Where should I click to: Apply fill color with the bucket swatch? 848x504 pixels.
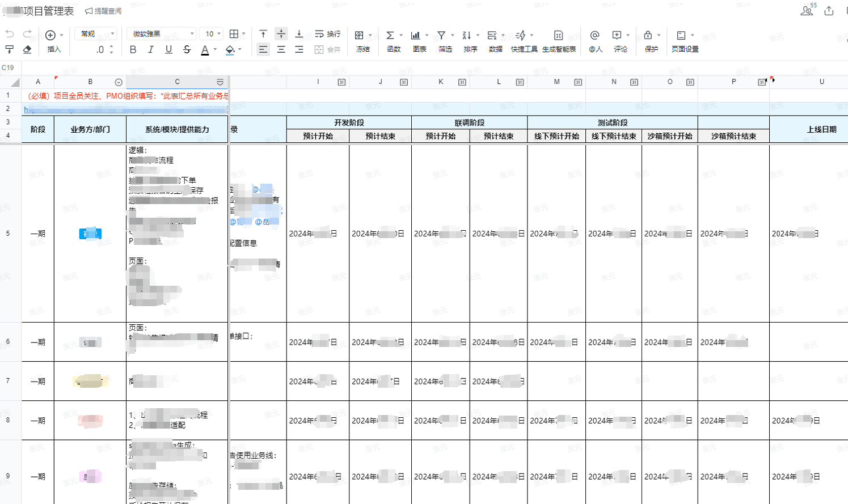(x=230, y=50)
